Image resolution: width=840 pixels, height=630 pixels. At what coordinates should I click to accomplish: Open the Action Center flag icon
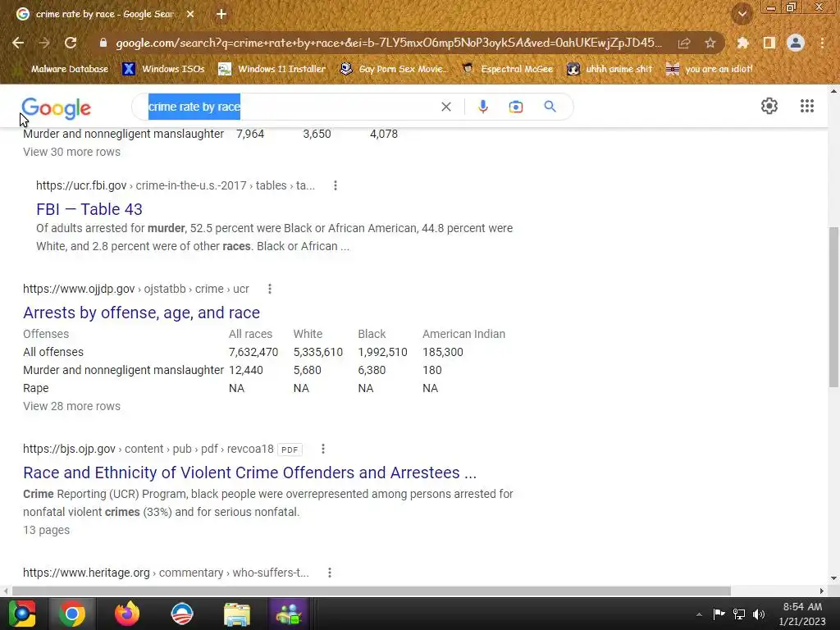719,614
